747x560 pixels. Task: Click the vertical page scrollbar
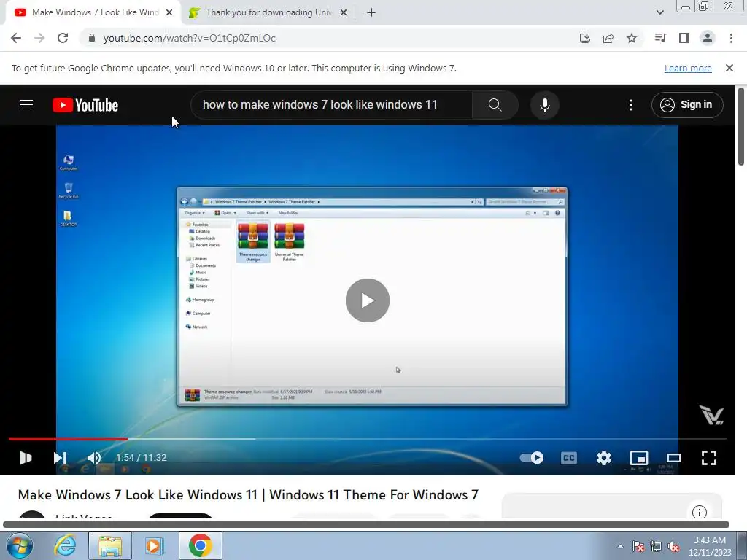point(741,126)
